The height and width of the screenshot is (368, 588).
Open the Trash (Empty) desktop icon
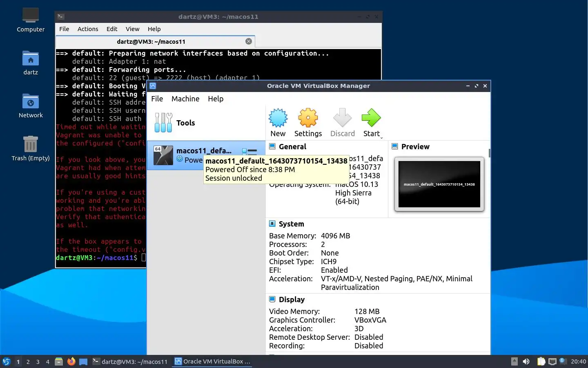31,148
